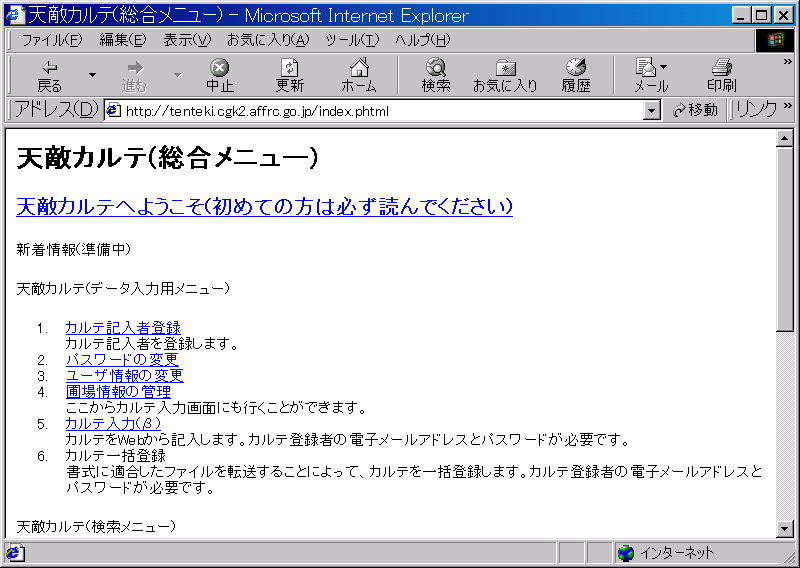Open the パスワードの変更 link
This screenshot has height=568, width=800.
[x=121, y=360]
